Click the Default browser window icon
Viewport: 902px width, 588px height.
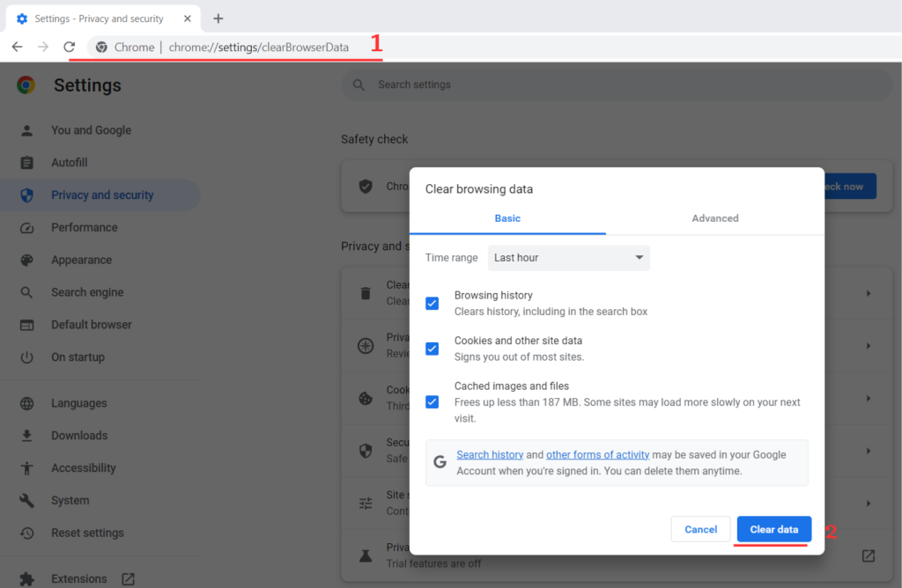pyautogui.click(x=26, y=325)
